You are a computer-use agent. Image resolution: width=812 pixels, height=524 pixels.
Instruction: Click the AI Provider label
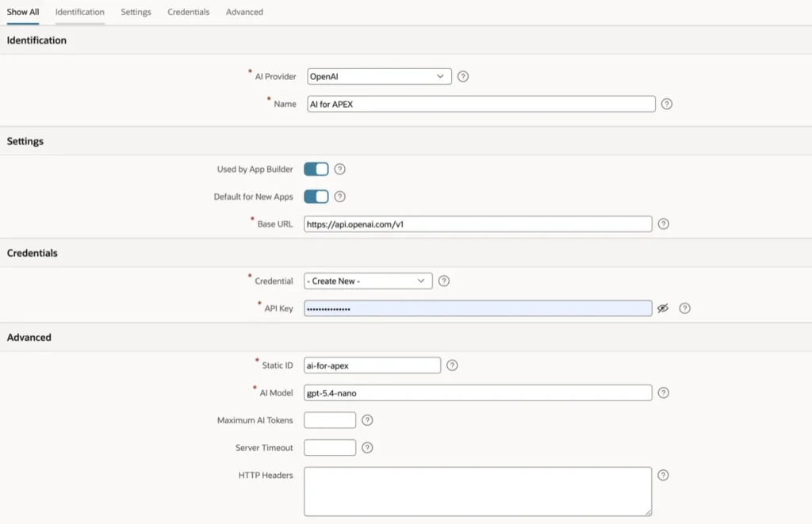pos(275,77)
